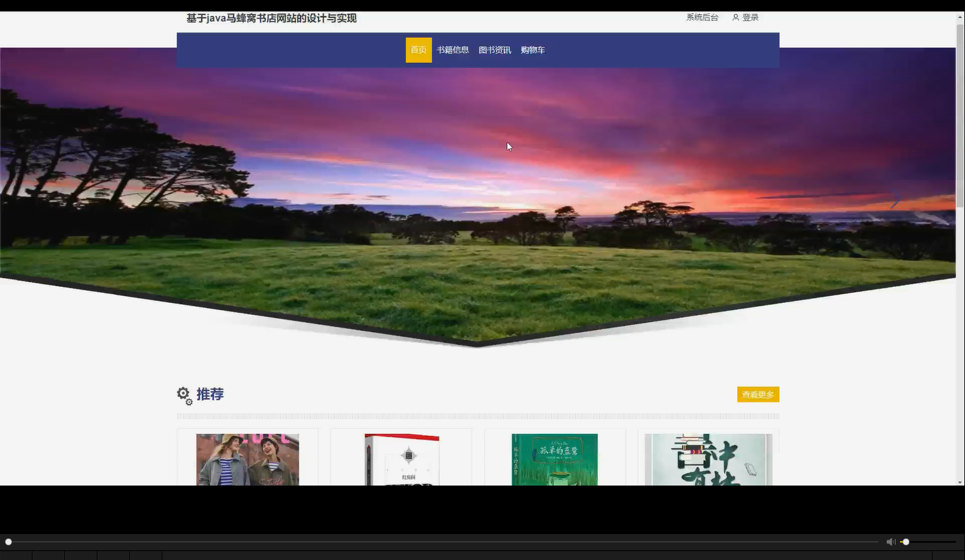Open the first recommended book with two women
The width and height of the screenshot is (965, 560).
coord(248,459)
